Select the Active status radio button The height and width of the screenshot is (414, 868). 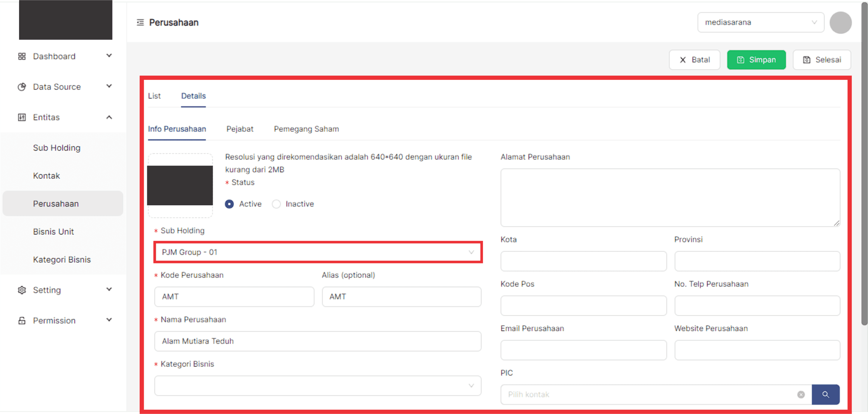[230, 204]
